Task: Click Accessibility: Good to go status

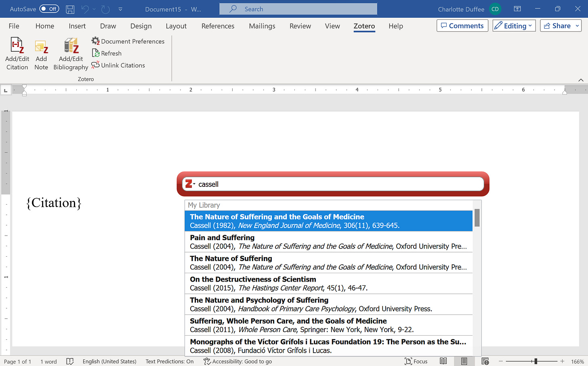Action: pyautogui.click(x=237, y=361)
